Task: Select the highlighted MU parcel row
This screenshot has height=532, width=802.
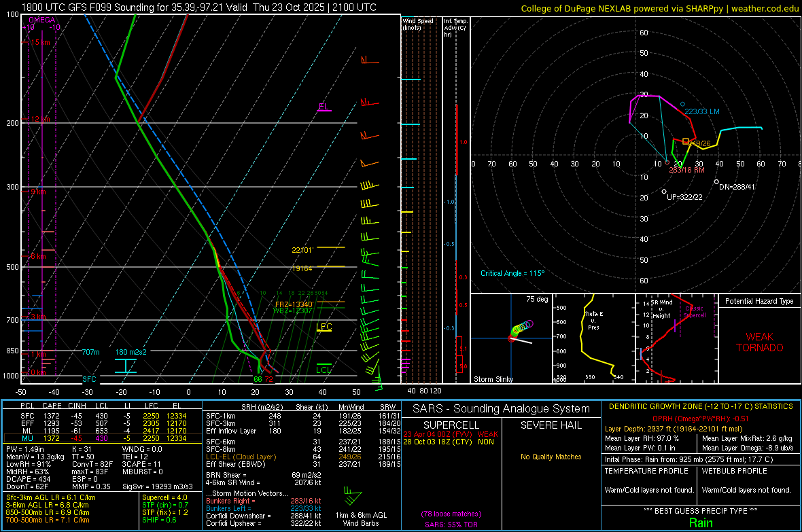Action: point(102,438)
